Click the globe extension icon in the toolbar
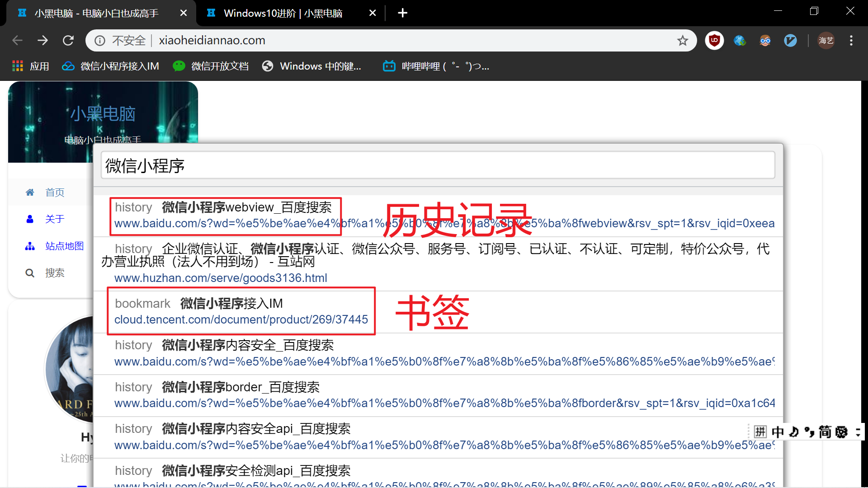 (x=740, y=41)
